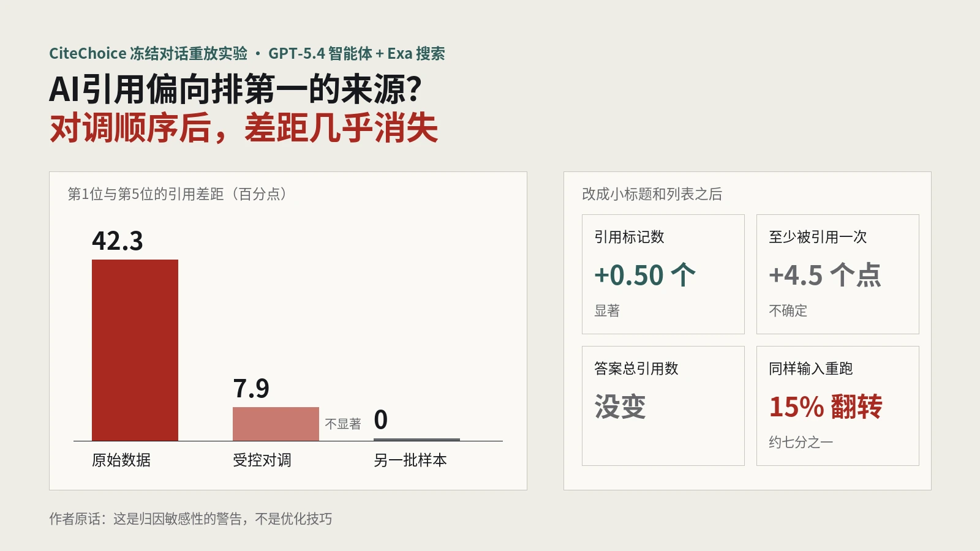This screenshot has height=551, width=980.
Task: Click the "不显著" annotation beside the bar
Action: [343, 424]
